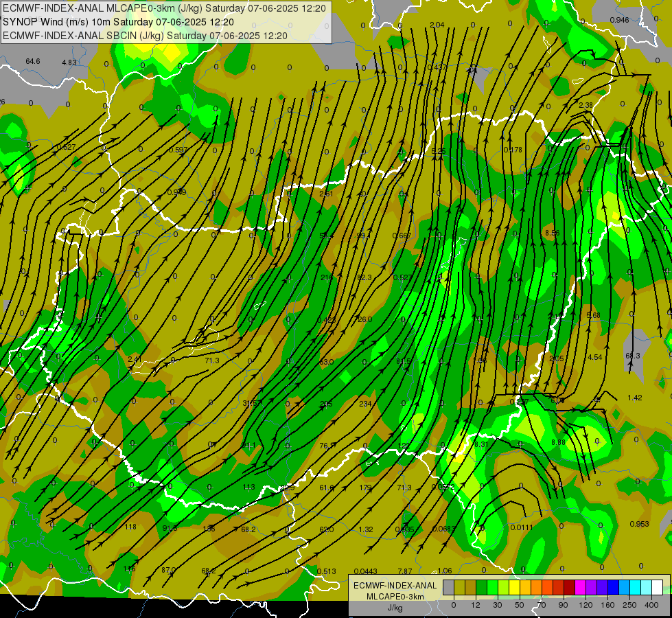Screen dimensions: 672x618
Task: Click the map value 8.31
Action: pyautogui.click(x=481, y=444)
